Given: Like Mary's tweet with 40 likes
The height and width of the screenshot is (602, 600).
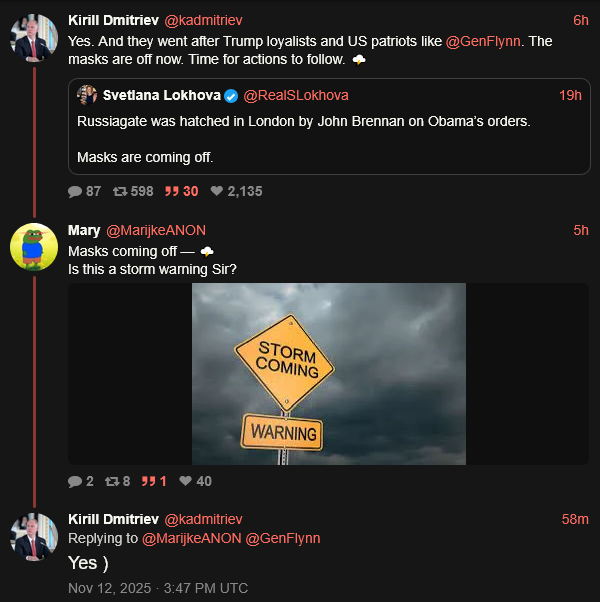Looking at the screenshot, I should [x=185, y=481].
